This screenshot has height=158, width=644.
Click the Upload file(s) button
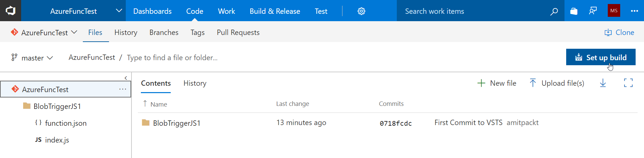(557, 83)
